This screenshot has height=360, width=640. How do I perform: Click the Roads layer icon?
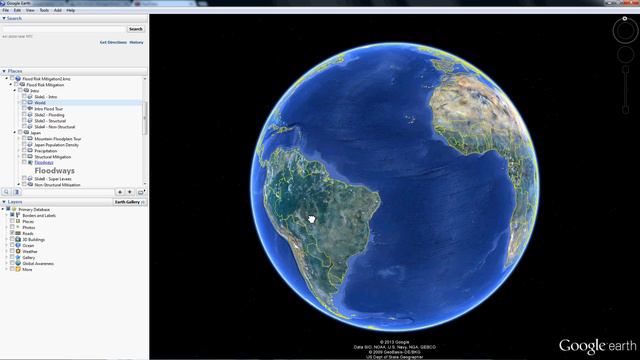coord(18,233)
